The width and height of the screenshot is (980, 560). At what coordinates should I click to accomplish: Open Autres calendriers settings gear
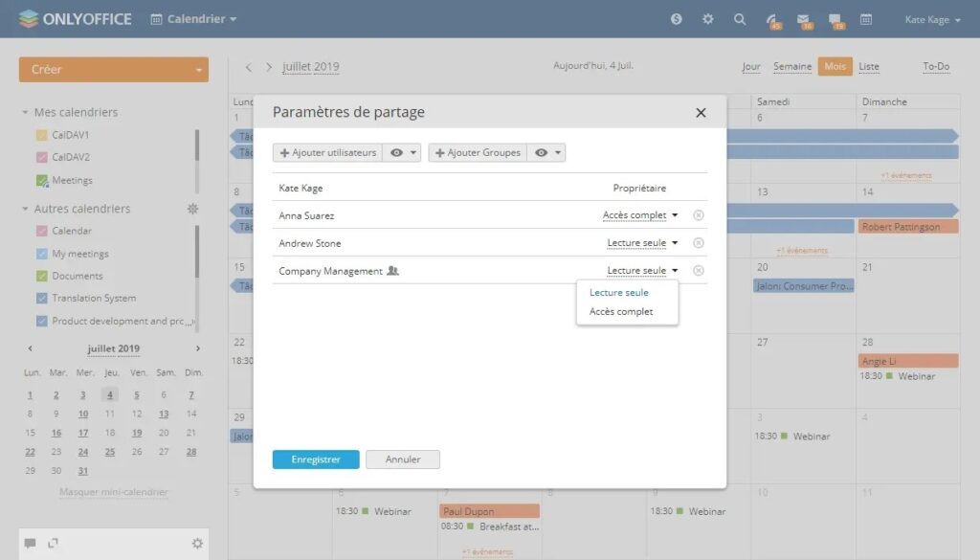pos(192,209)
